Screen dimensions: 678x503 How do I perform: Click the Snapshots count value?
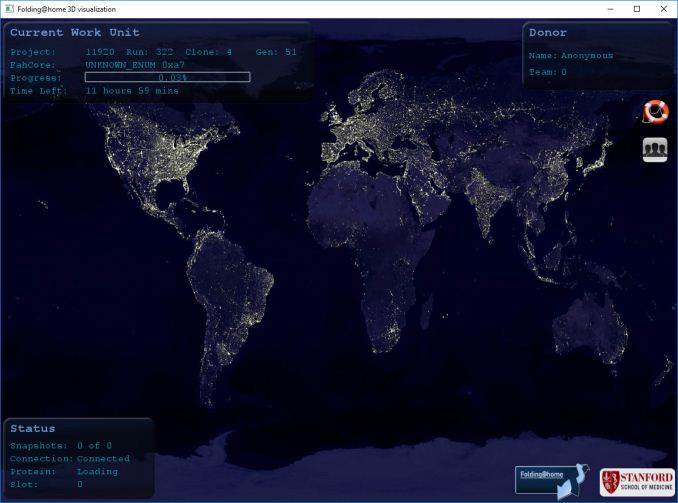(x=94, y=445)
